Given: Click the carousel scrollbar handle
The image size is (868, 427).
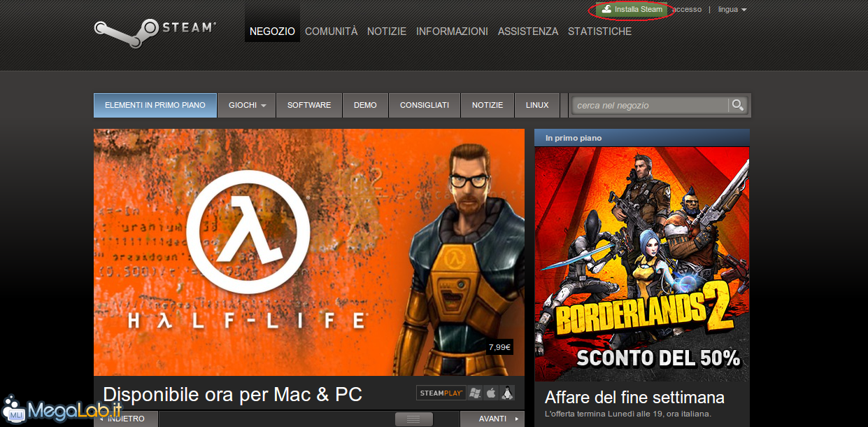Looking at the screenshot, I should pos(413,419).
